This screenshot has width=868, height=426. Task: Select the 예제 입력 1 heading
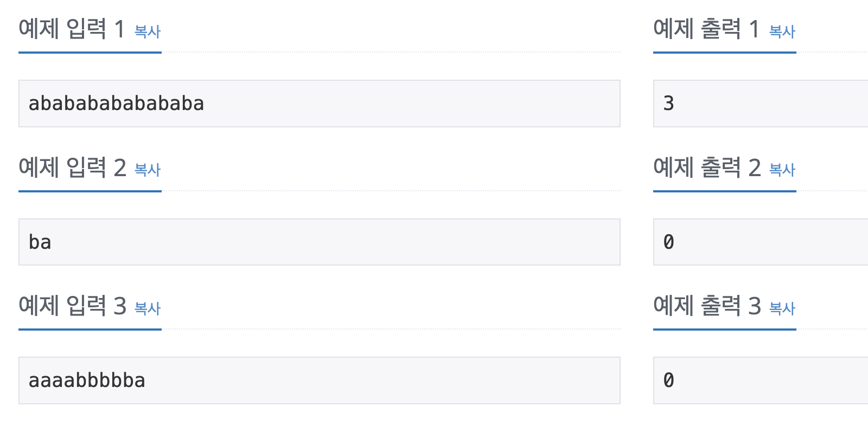72,29
